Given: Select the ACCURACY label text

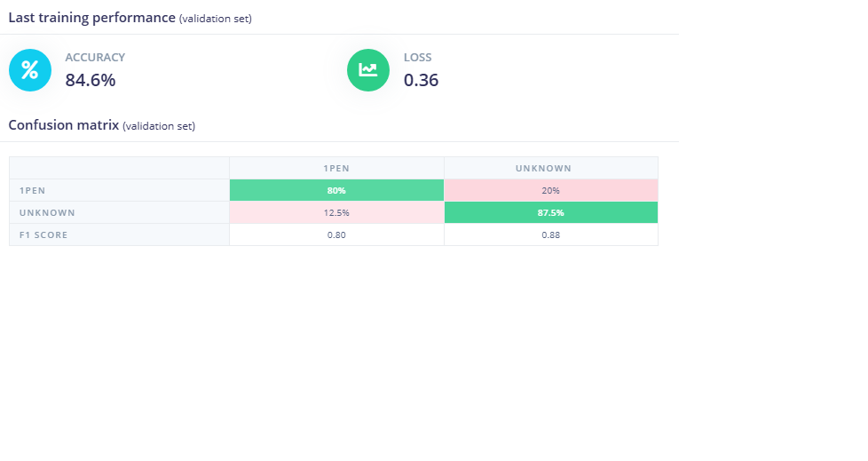Looking at the screenshot, I should click(x=95, y=57).
